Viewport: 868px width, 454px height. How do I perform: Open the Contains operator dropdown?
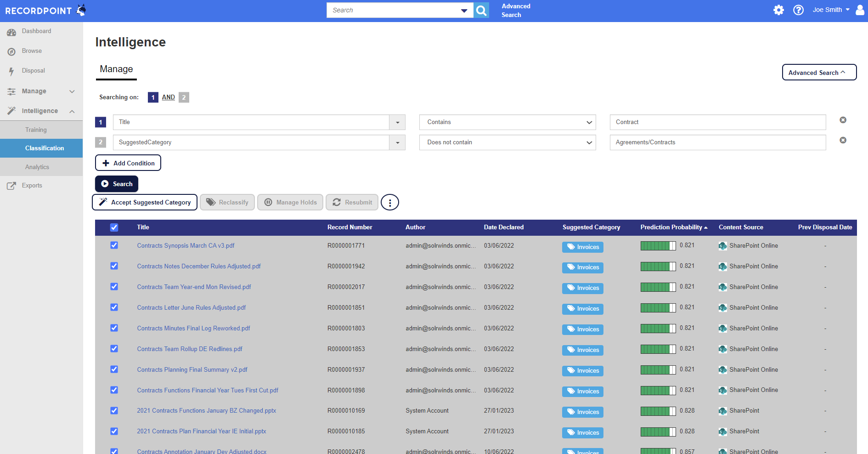click(x=507, y=122)
